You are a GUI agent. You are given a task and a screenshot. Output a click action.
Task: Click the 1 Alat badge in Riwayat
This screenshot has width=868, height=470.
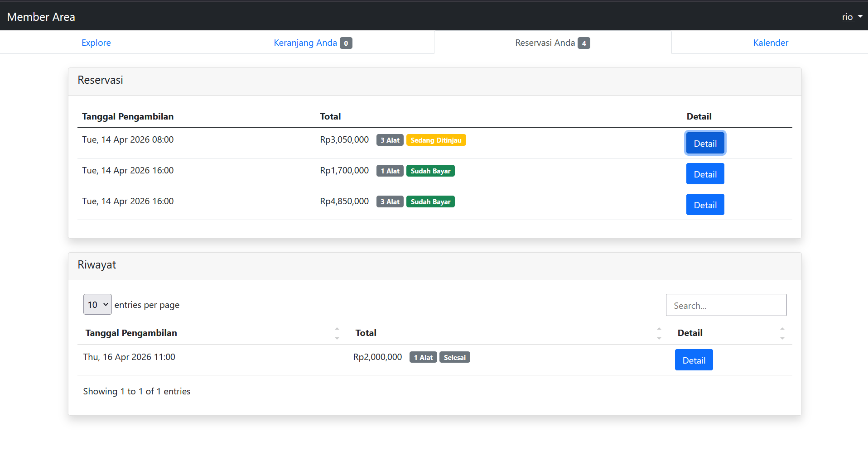click(x=423, y=357)
